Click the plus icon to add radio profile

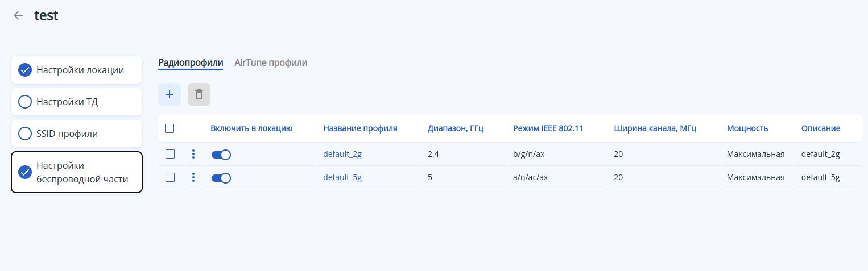169,94
